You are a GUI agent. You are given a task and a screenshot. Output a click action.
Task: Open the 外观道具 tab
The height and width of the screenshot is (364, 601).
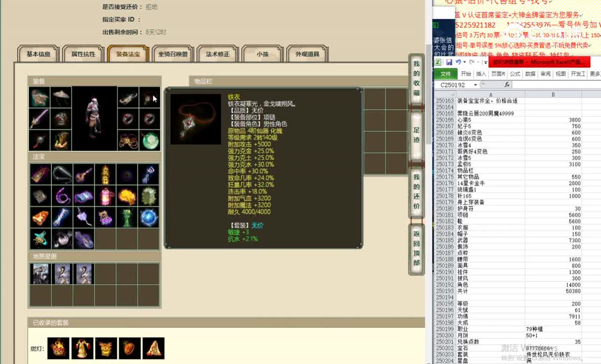[308, 54]
